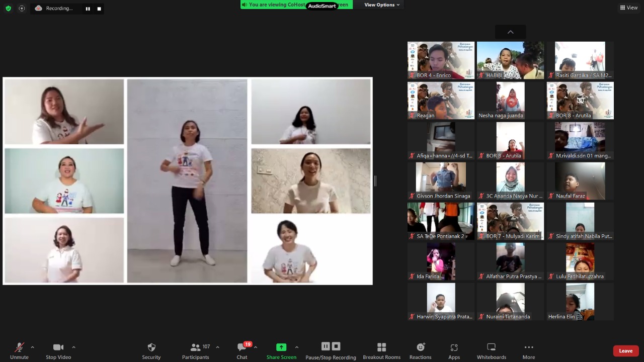The width and height of the screenshot is (644, 362).
Task: Open the View Options dropdown
Action: [382, 5]
